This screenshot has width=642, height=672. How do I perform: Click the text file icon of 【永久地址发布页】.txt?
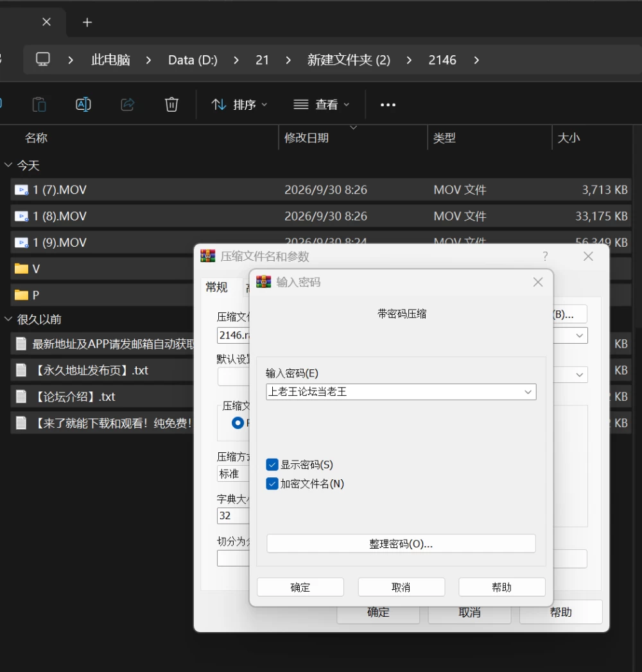21,370
